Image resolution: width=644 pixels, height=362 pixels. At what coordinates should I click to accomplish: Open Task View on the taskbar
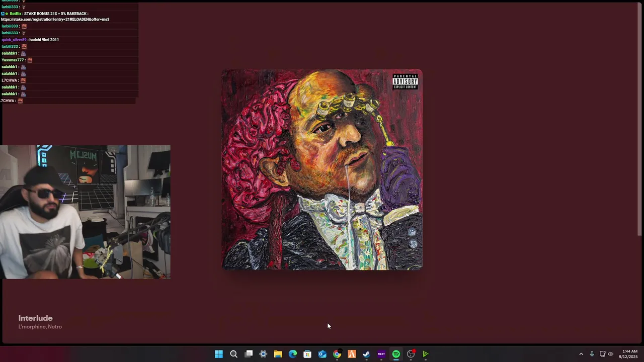tap(249, 354)
